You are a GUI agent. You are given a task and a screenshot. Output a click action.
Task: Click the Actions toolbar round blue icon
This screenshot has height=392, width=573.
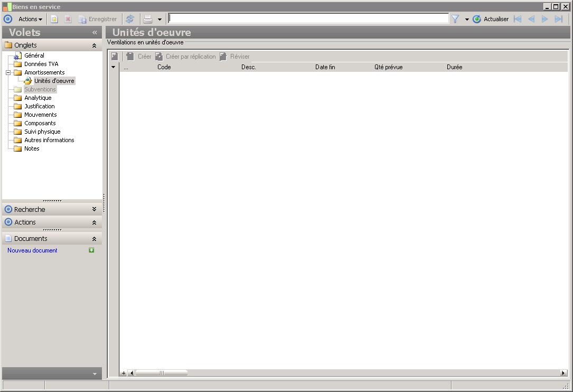[8, 19]
